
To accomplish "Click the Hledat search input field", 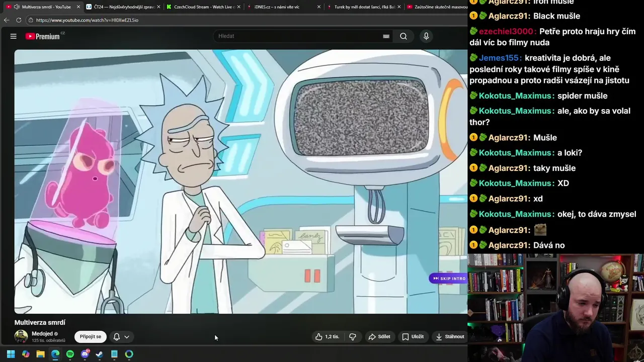I will (299, 36).
